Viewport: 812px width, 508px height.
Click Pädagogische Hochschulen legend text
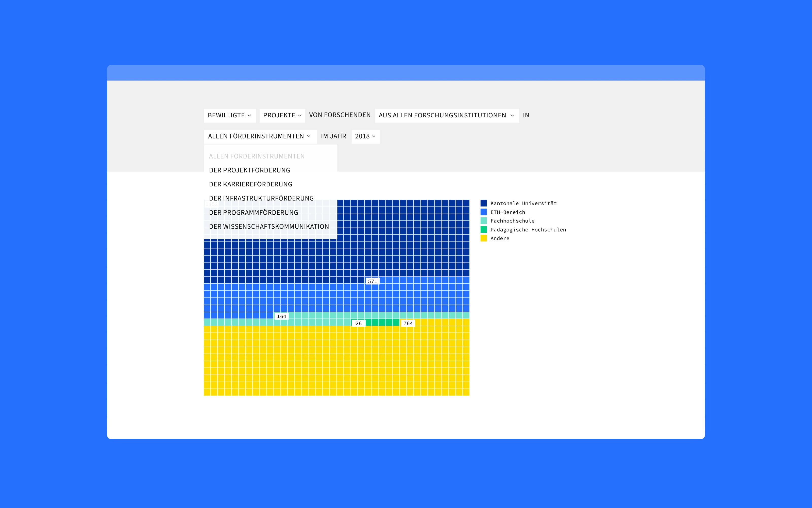coord(528,230)
